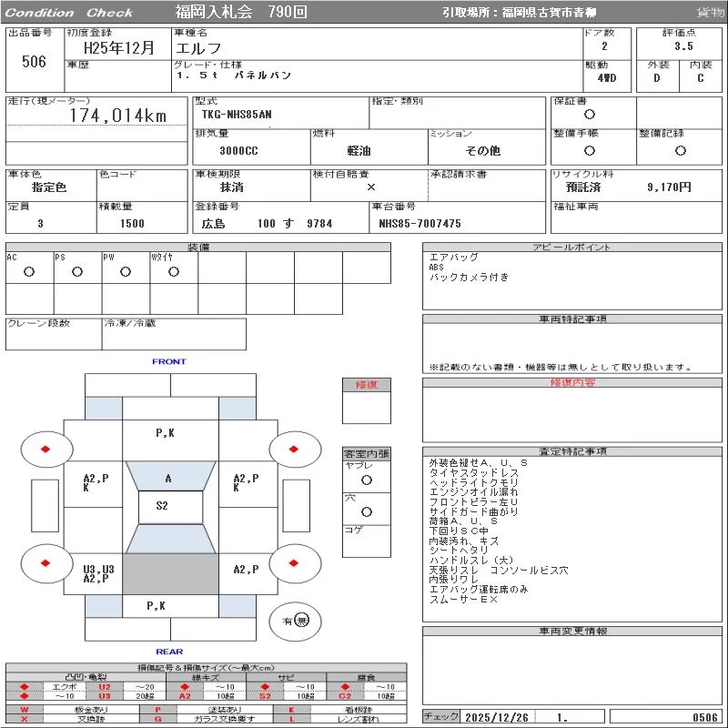Click the lot number 506 field
Viewport: 728px width, 728px height.
coord(34,62)
